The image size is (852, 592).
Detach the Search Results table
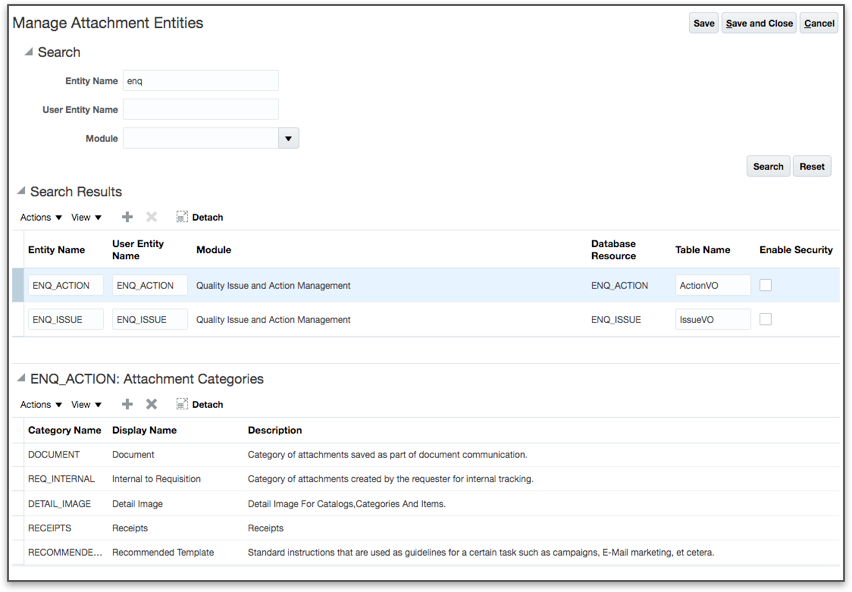pyautogui.click(x=199, y=217)
